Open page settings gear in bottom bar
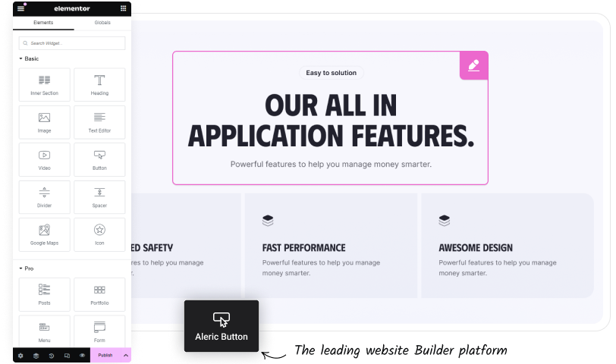616x364 pixels. 20,355
